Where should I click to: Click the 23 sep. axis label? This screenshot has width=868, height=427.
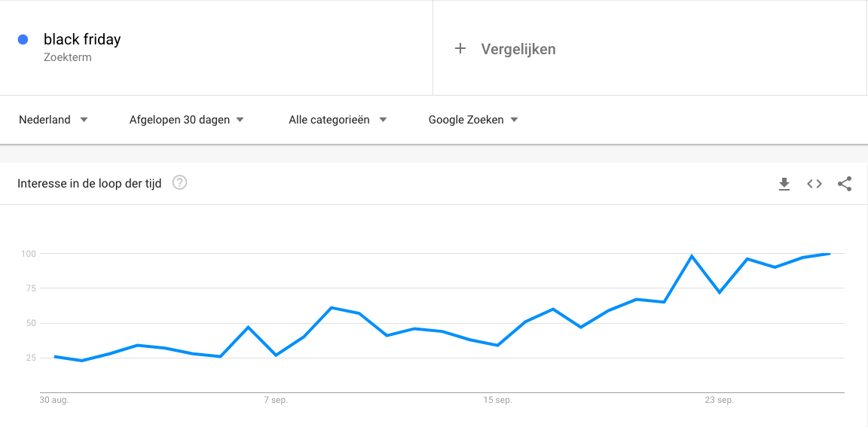719,401
